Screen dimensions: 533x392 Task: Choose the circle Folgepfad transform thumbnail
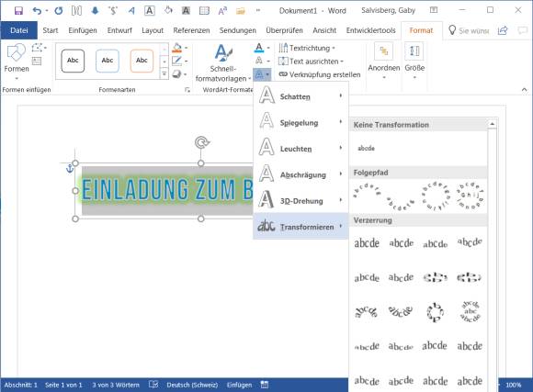click(435, 196)
